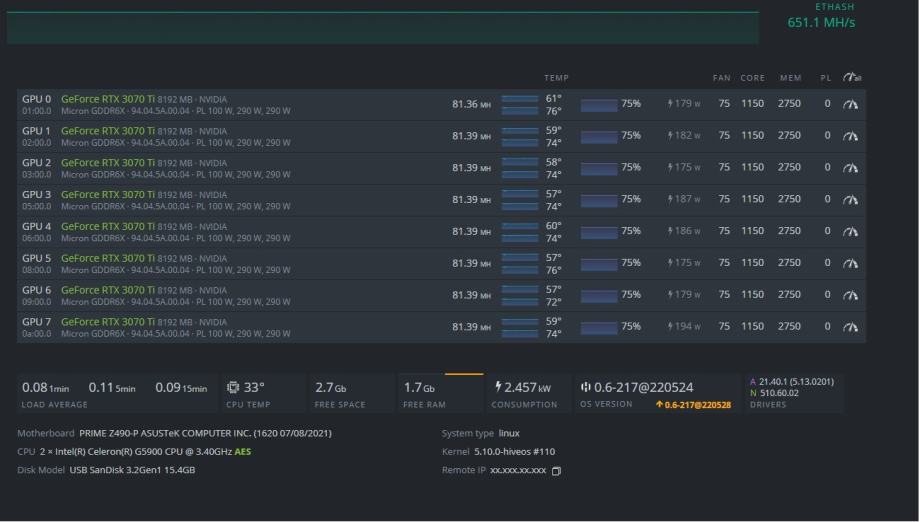Copy the Remote IP address
This screenshot has width=920, height=522.
557,471
